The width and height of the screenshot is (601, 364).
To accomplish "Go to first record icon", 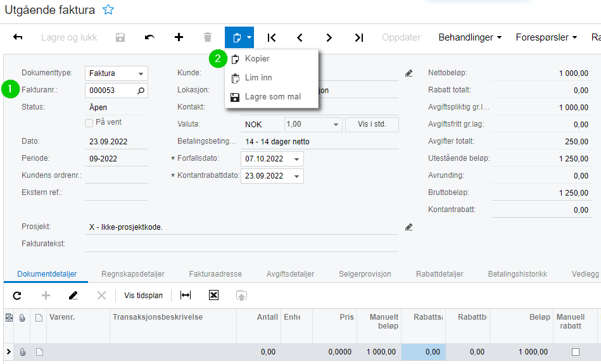I will pyautogui.click(x=272, y=37).
